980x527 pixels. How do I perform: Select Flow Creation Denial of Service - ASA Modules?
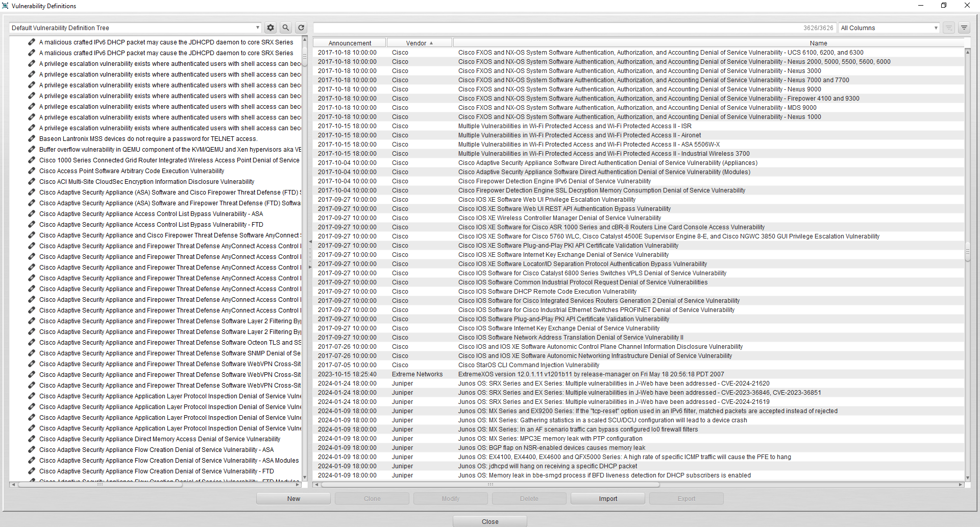click(x=169, y=461)
